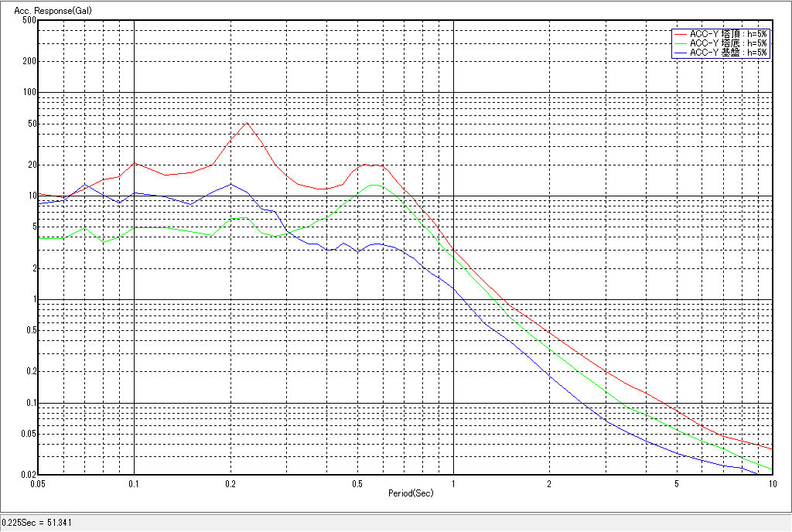Click the 0.1 label on the period axis
792x532 pixels.
(134, 484)
